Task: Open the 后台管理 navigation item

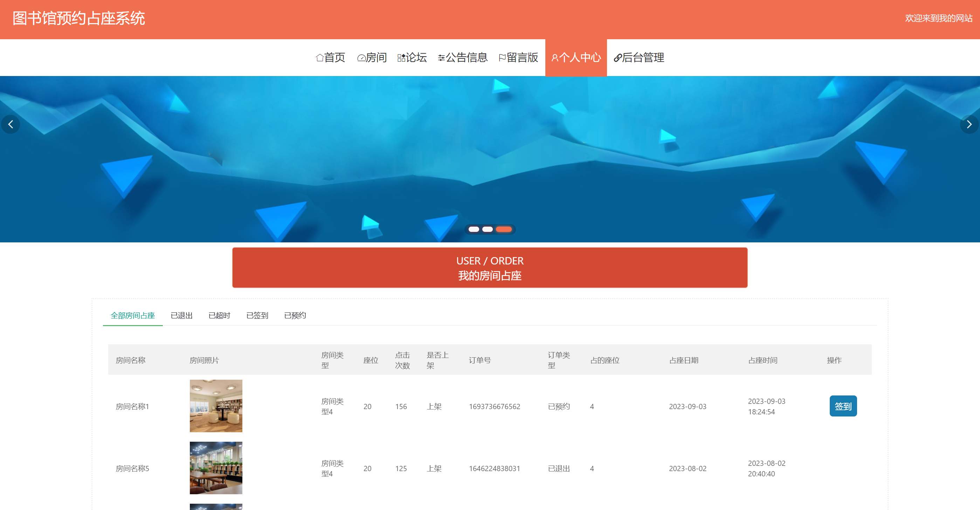Action: pos(639,58)
